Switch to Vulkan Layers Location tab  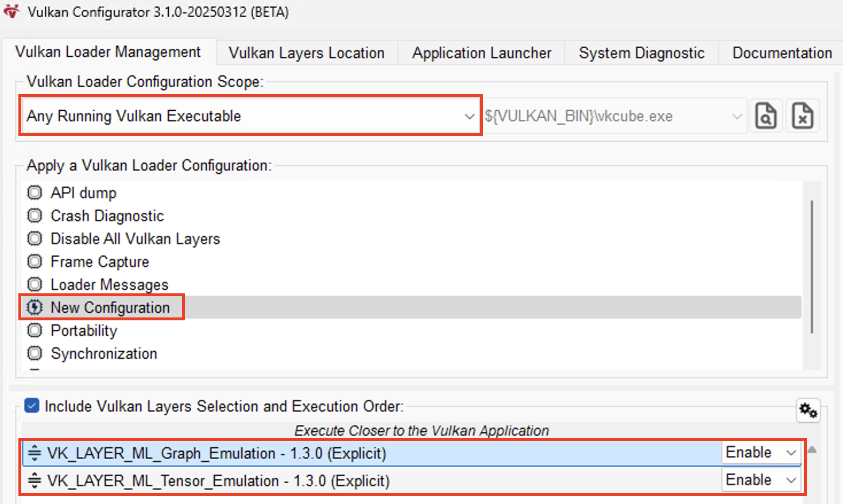[307, 53]
